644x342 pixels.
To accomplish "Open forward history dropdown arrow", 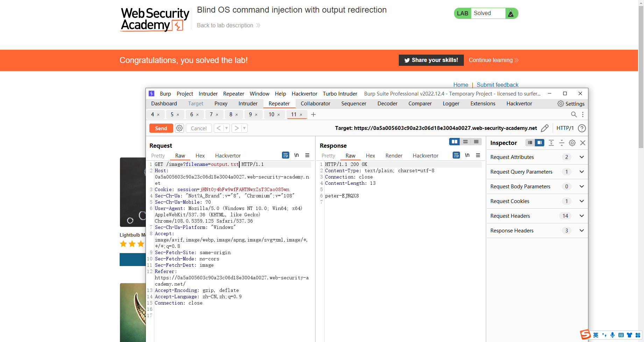I will click(x=245, y=128).
